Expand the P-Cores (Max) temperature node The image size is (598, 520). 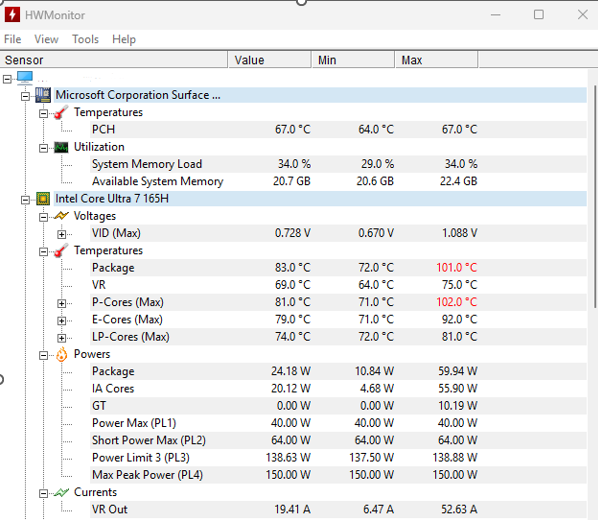point(61,303)
